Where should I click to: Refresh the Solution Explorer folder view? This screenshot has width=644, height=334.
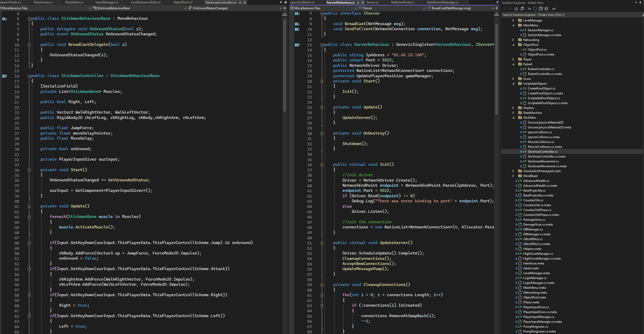click(x=535, y=9)
